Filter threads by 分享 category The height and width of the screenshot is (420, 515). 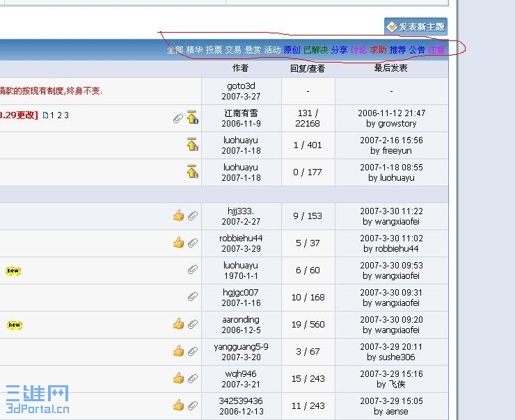[340, 50]
